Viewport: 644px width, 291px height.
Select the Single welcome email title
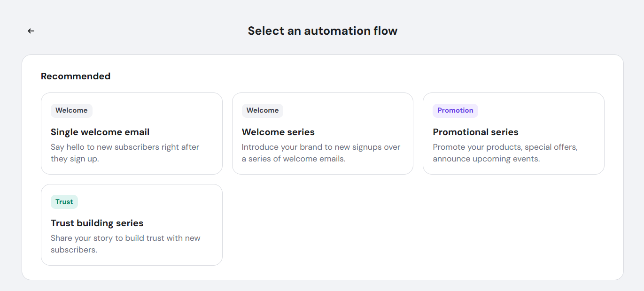(x=100, y=132)
